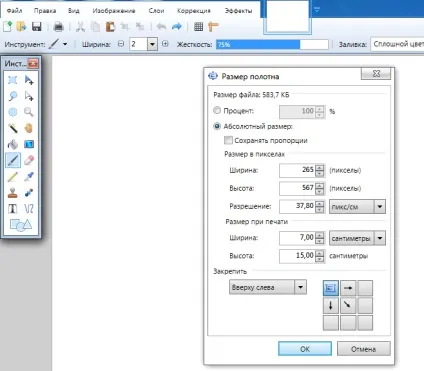Anchor canvas to middle-left grid cell
Image resolution: width=424 pixels, height=371 pixels.
pyautogui.click(x=331, y=305)
